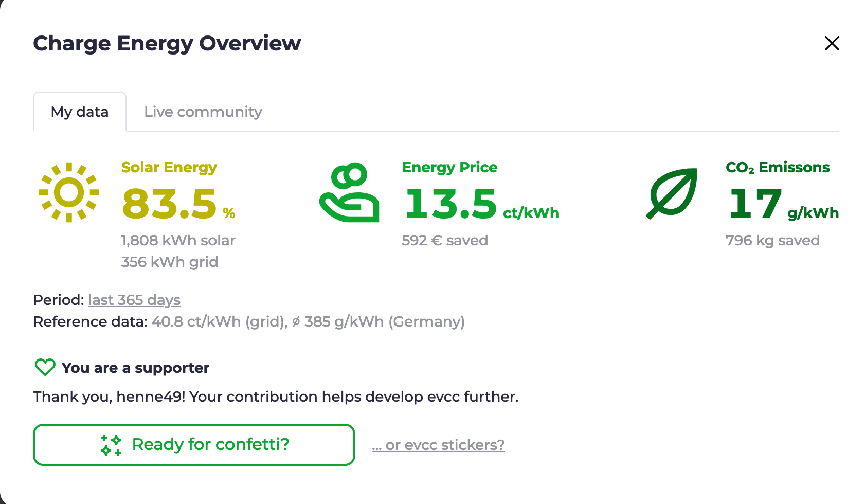Click the "592 € saved" text
The width and height of the screenshot is (865, 504).
tap(445, 240)
